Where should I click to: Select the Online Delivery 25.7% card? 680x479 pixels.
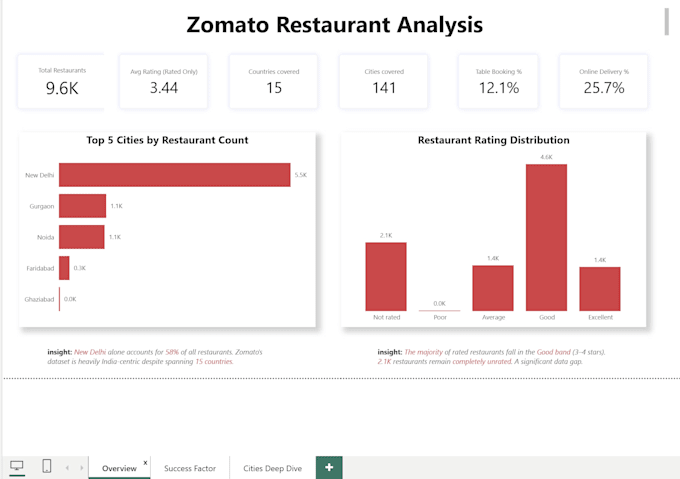[604, 81]
